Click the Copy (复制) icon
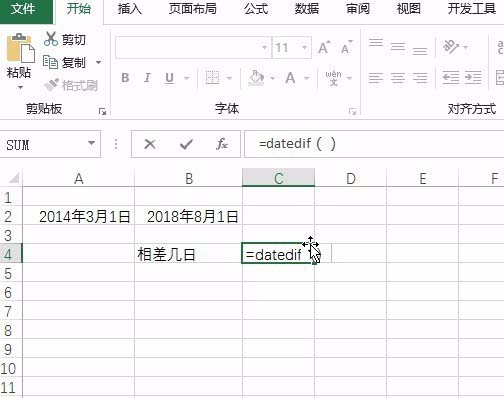504x398 pixels. tap(50, 62)
